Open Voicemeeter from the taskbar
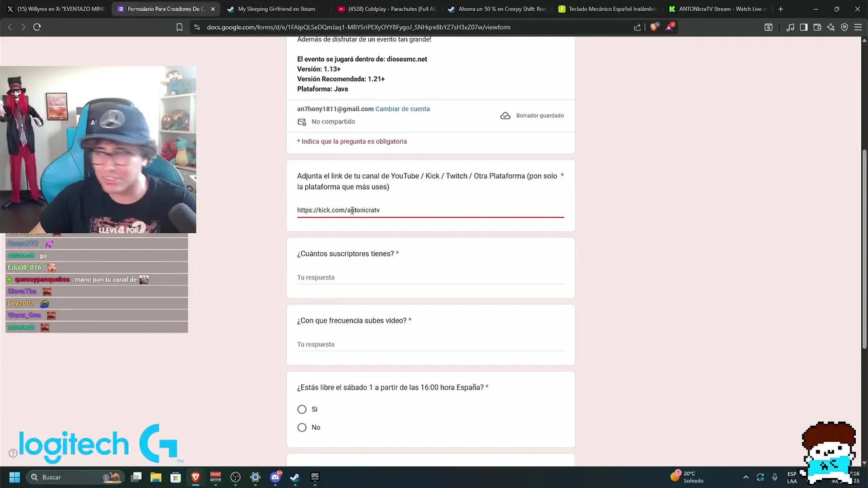Screen dimensions: 868x488 [x=216, y=477]
